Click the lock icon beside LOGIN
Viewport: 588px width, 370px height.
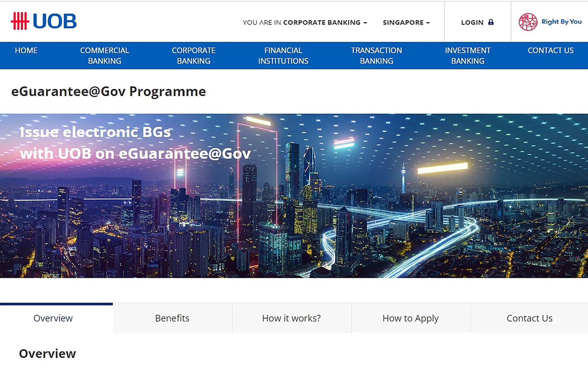pos(491,22)
